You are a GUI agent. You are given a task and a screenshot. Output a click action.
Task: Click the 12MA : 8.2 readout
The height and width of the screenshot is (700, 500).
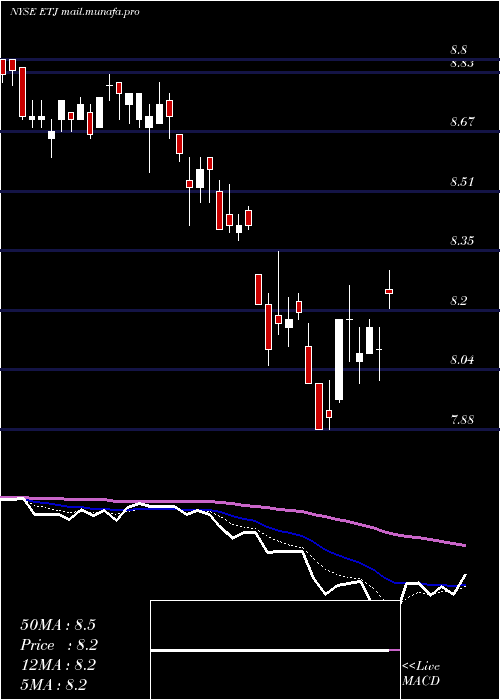[x=58, y=665]
